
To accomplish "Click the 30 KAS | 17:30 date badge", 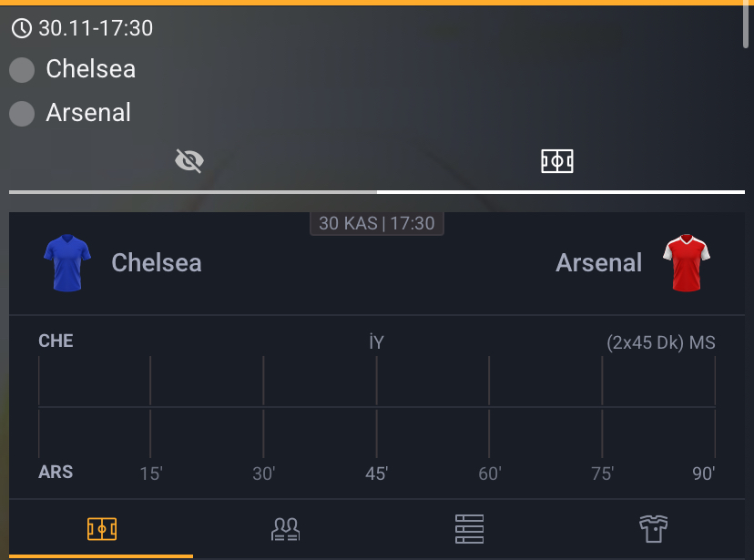I will (x=376, y=223).
